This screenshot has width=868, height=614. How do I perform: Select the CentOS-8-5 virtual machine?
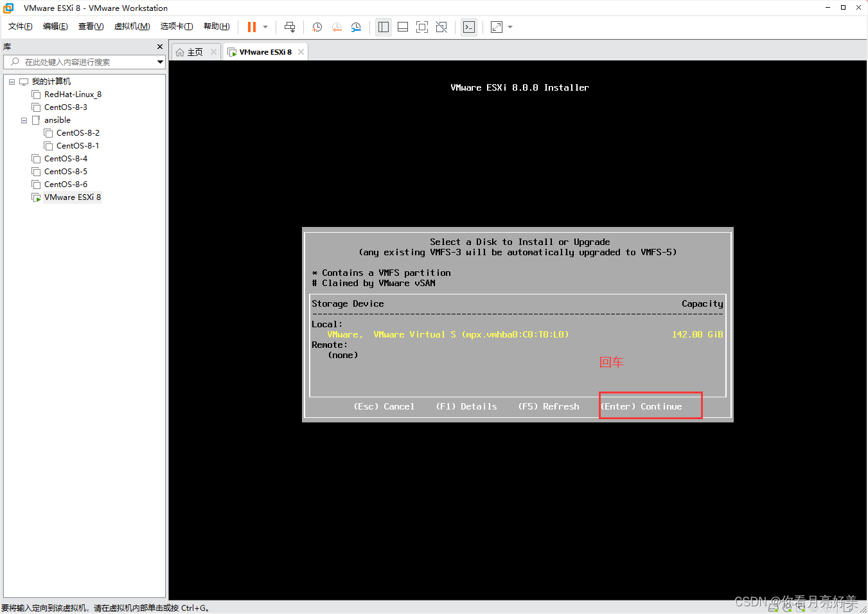coord(66,172)
